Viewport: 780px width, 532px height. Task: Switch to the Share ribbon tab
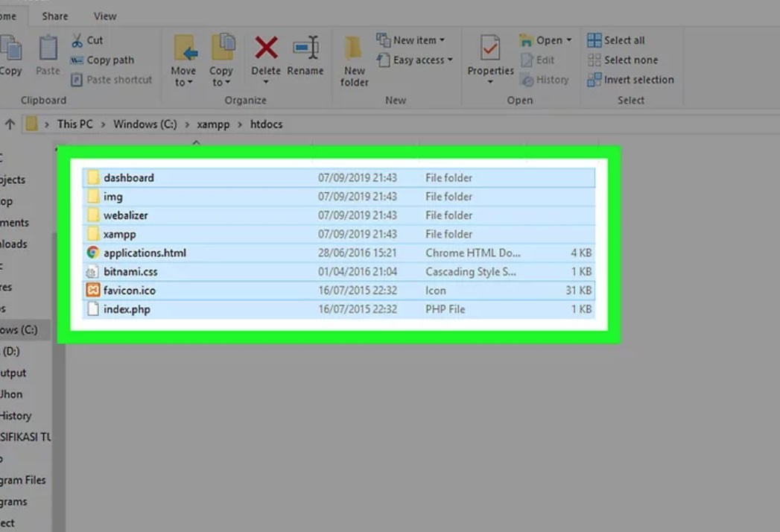click(x=54, y=16)
